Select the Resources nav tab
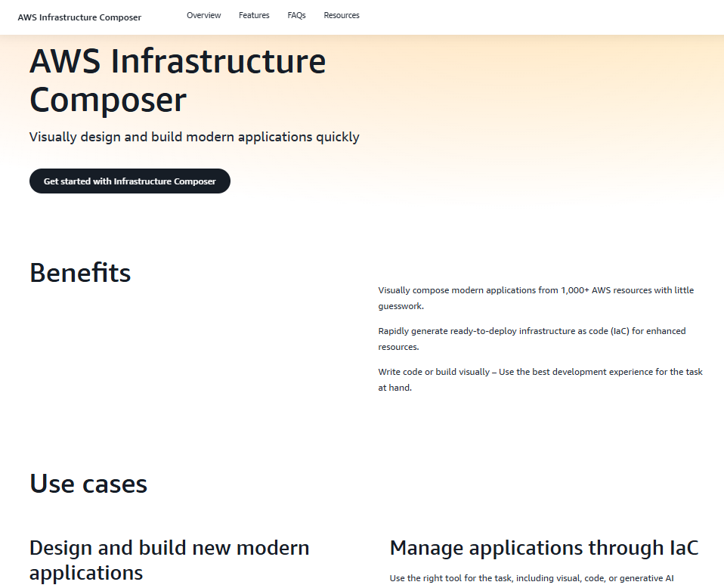724x588 pixels. point(342,15)
